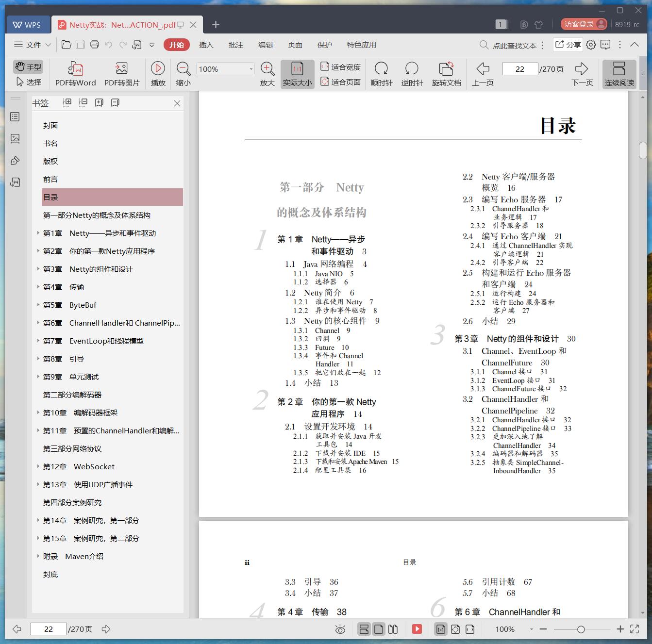The width and height of the screenshot is (652, 644).
Task: Jump to 第二部分编解码器 bookmark
Action: coord(72,395)
